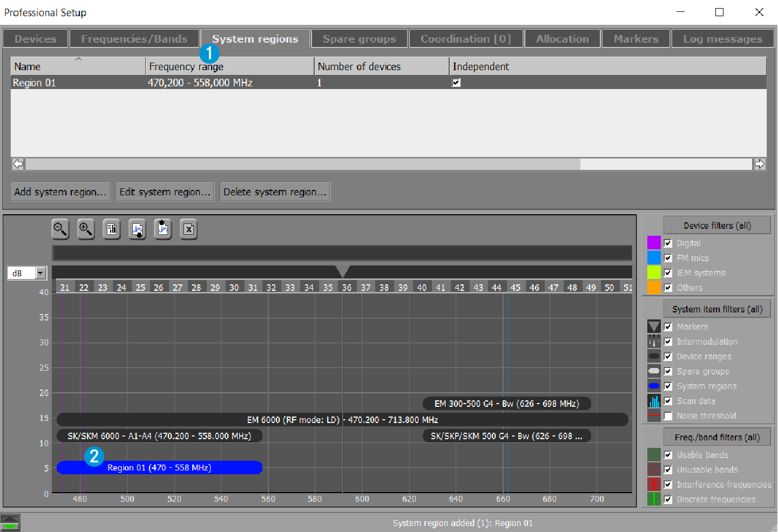Click the purple Digital color swatch

click(x=654, y=243)
